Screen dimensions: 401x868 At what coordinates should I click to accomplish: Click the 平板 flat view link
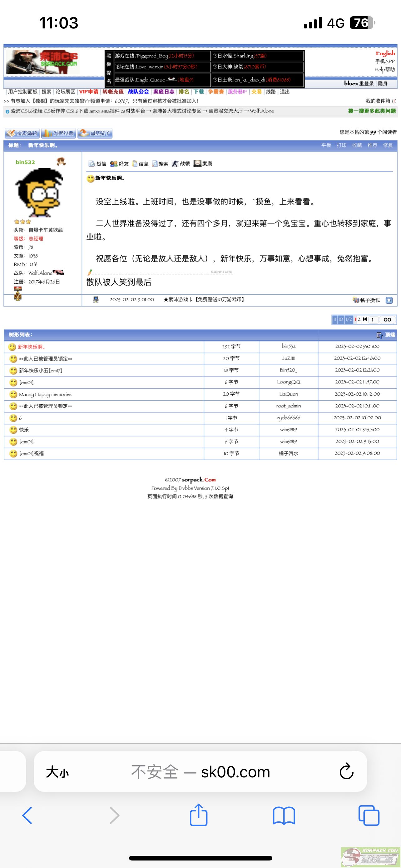(x=326, y=145)
